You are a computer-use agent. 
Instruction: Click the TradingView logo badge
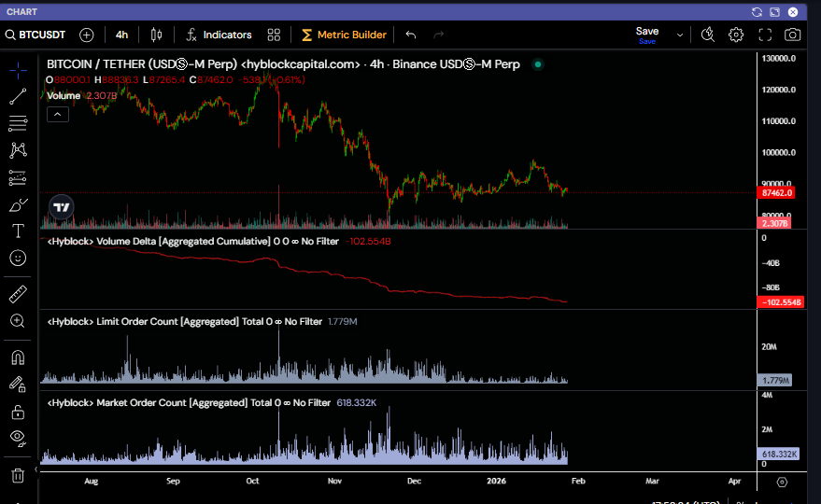click(x=62, y=207)
